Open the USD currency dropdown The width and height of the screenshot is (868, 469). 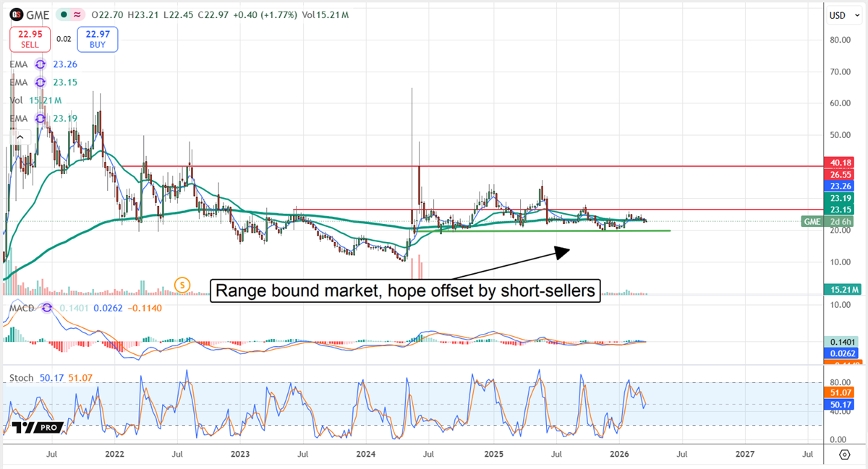[843, 14]
